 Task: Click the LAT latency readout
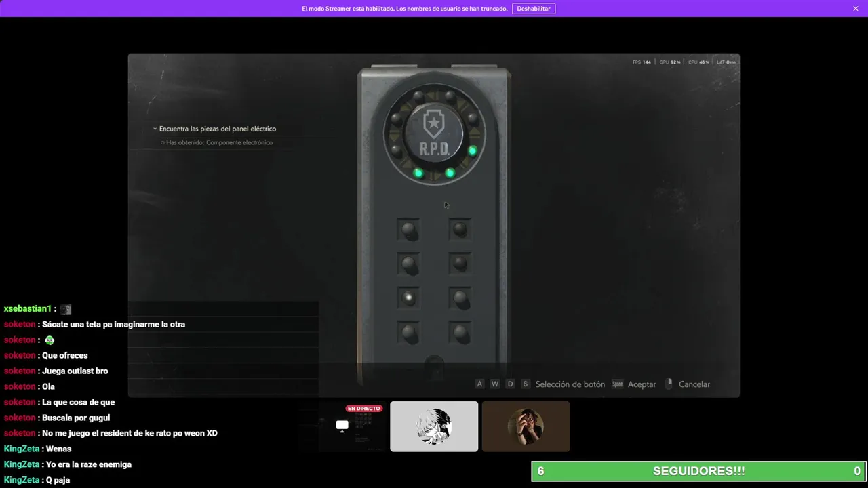pyautogui.click(x=726, y=62)
